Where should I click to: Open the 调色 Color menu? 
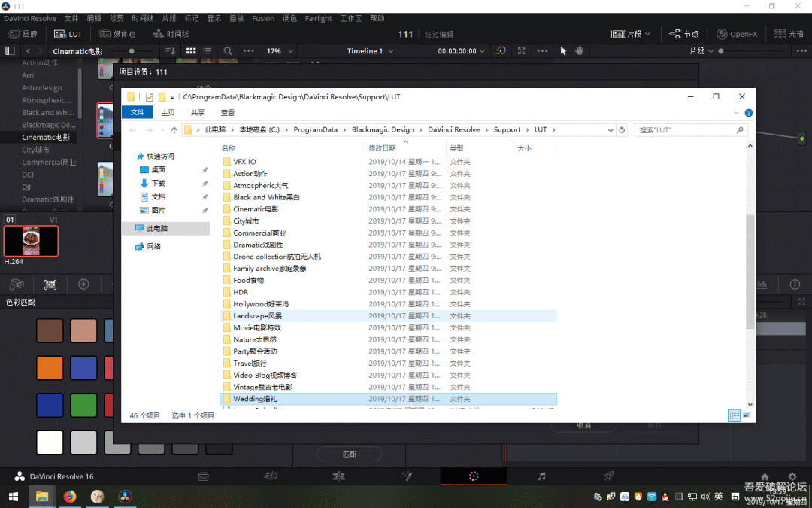[x=289, y=18]
